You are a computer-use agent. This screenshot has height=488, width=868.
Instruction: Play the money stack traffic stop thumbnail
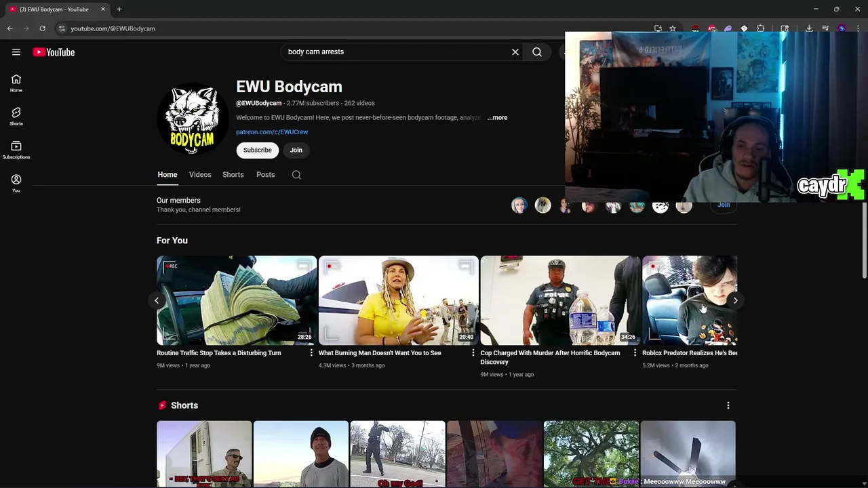pos(237,300)
